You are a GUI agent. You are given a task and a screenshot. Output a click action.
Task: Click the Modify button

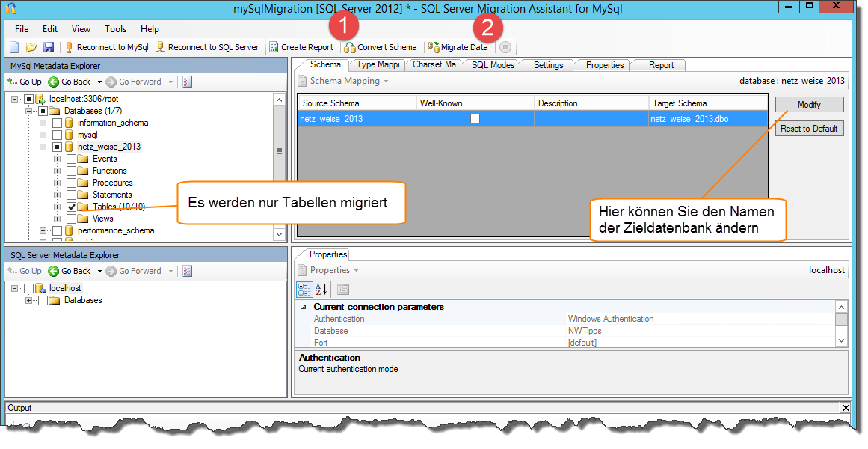pyautogui.click(x=809, y=105)
